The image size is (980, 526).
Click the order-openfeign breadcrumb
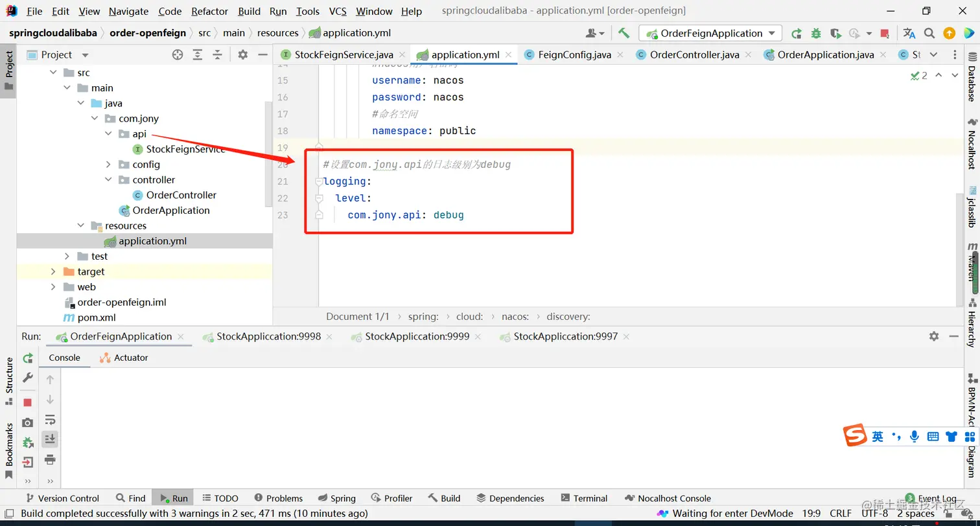(x=148, y=33)
